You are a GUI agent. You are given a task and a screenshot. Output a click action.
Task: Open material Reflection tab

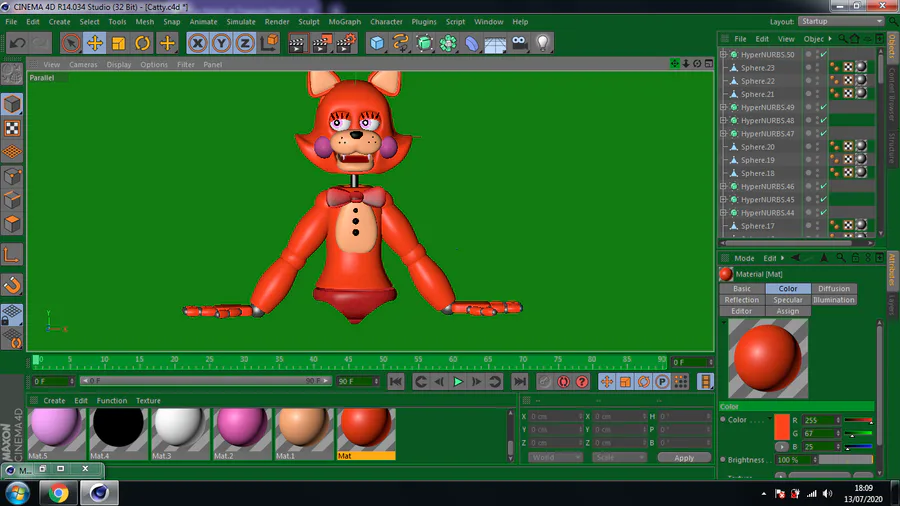(x=742, y=300)
